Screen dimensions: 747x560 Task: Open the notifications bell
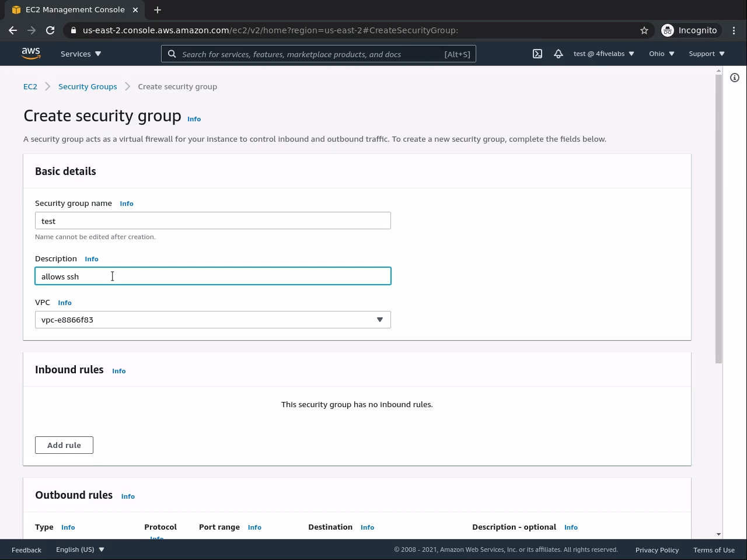tap(558, 54)
